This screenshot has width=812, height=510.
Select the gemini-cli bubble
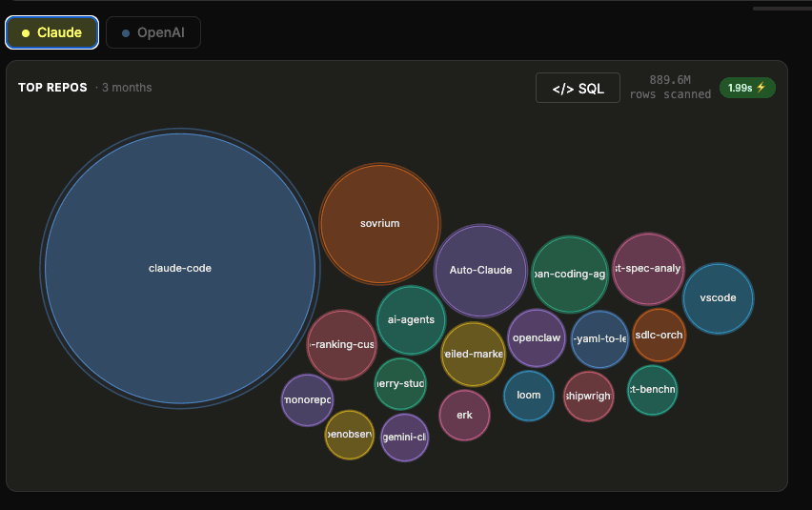[404, 438]
